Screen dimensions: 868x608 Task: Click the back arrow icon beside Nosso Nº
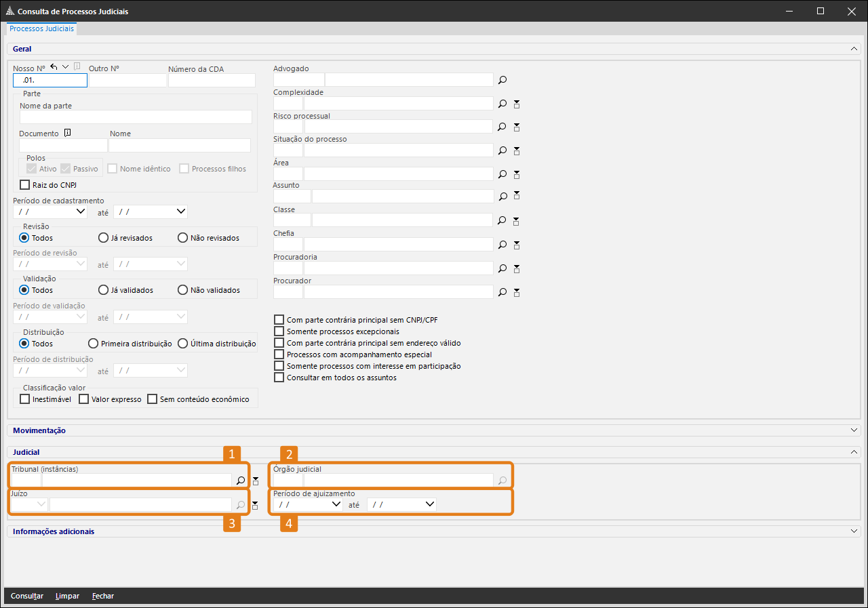coord(54,66)
